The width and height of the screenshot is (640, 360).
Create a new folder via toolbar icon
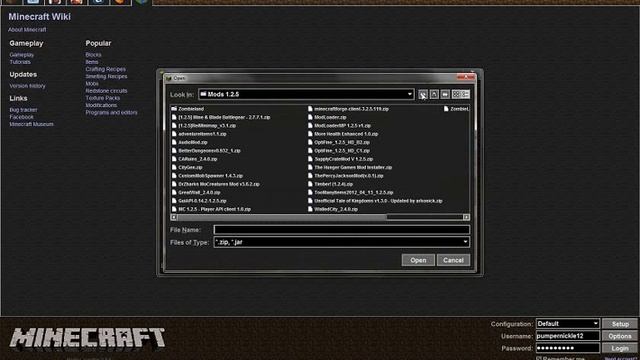coord(445,94)
